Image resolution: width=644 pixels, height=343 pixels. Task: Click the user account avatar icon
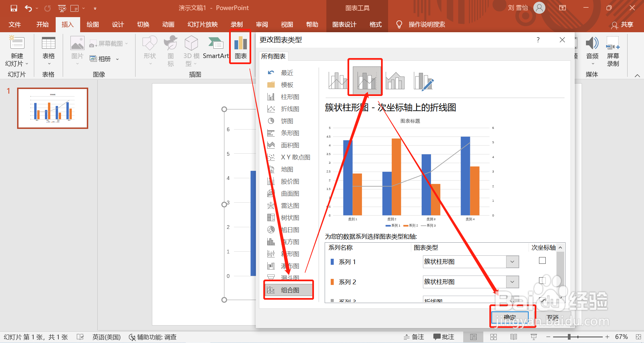tap(539, 8)
